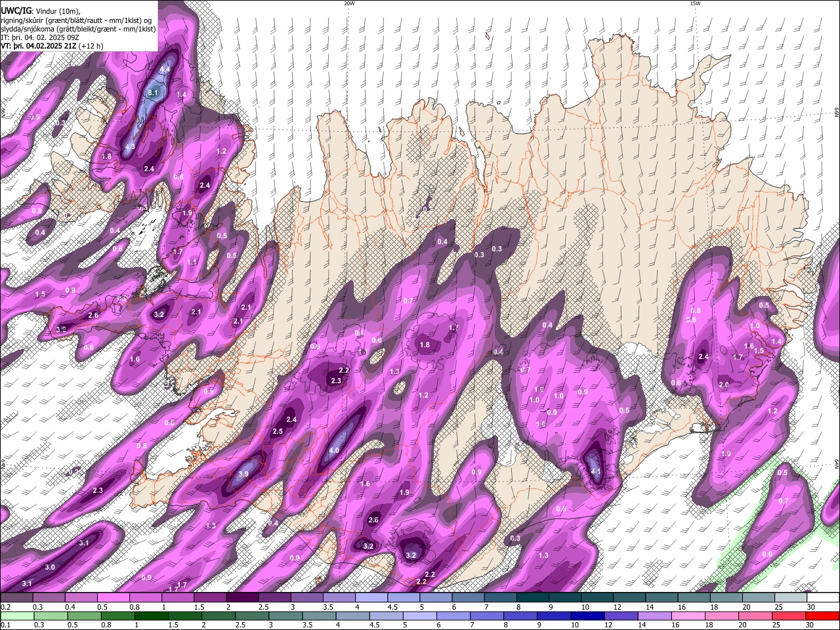Click the 'VT: þri. 04.02.2025 21Z (+12 h)' valid time
This screenshot has height=630, width=840.
pos(52,46)
